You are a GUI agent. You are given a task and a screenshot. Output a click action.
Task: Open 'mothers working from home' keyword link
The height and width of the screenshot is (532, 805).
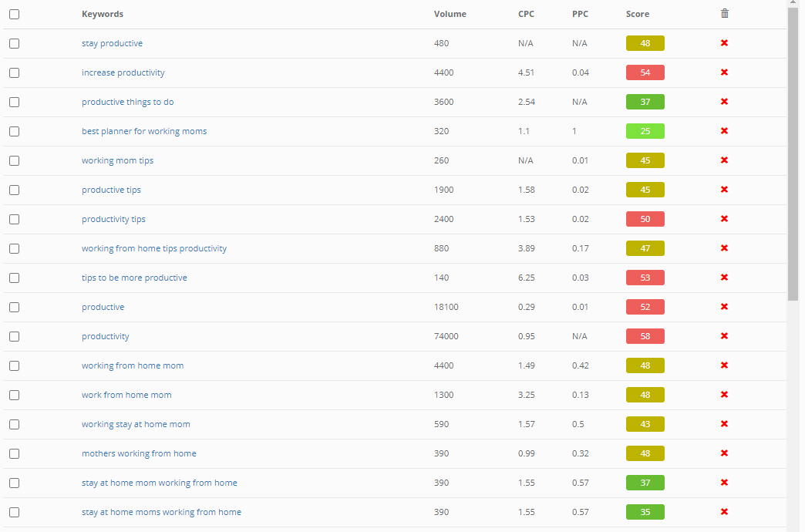pos(139,453)
